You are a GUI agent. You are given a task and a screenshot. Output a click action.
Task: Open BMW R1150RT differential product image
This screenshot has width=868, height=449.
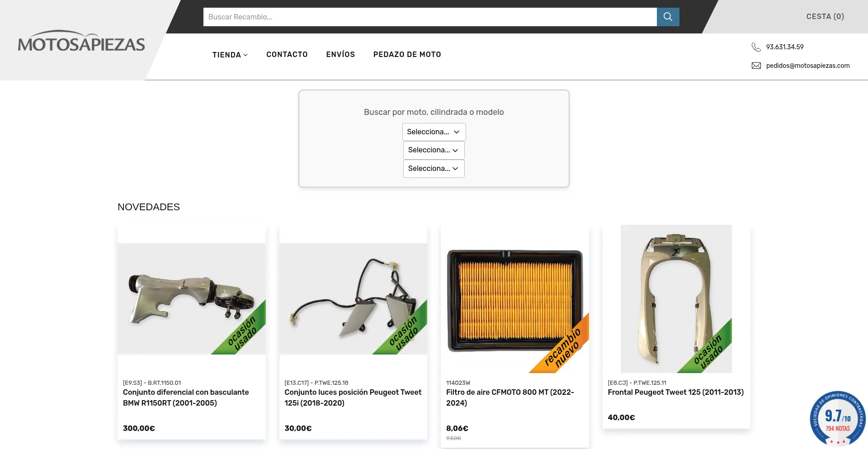pos(192,299)
